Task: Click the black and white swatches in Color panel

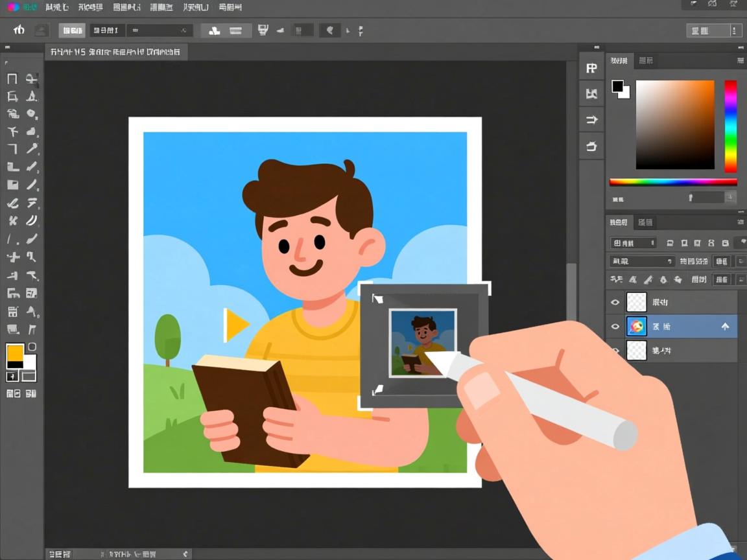Action: point(621,89)
